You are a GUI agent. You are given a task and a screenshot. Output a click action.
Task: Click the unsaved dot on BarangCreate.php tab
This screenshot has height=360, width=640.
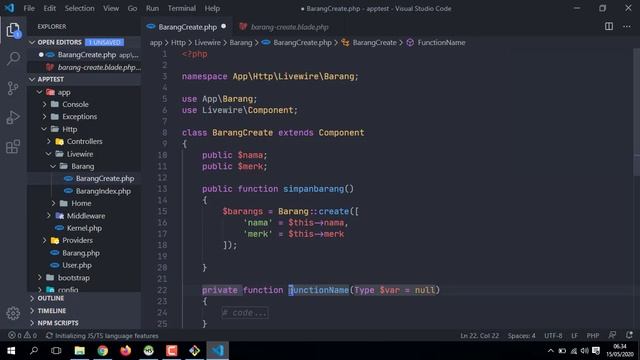point(224,27)
